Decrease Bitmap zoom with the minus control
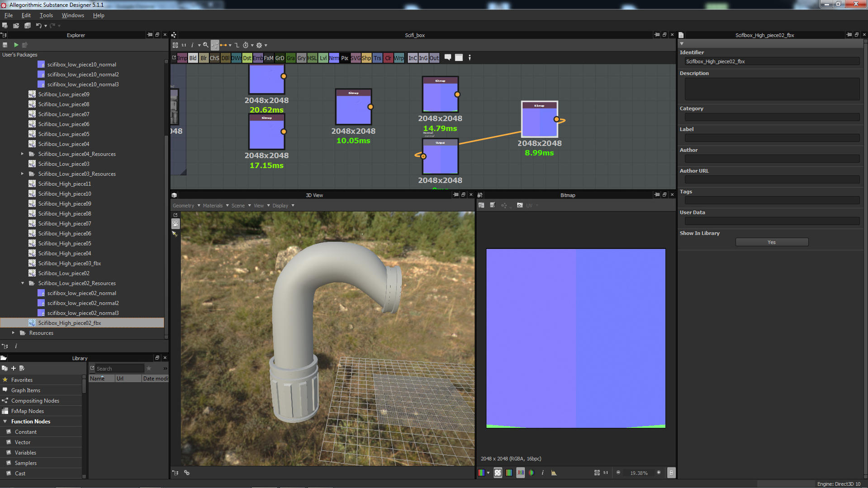 pos(618,473)
